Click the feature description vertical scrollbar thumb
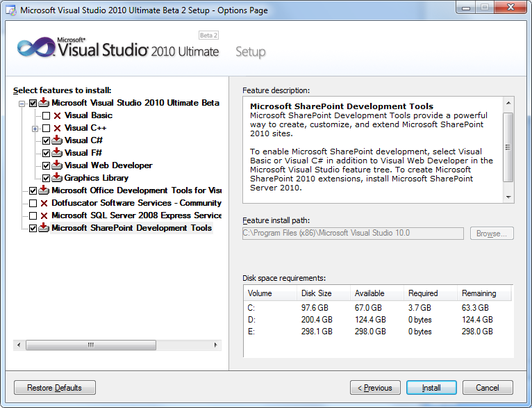The width and height of the screenshot is (532, 408). click(x=508, y=147)
